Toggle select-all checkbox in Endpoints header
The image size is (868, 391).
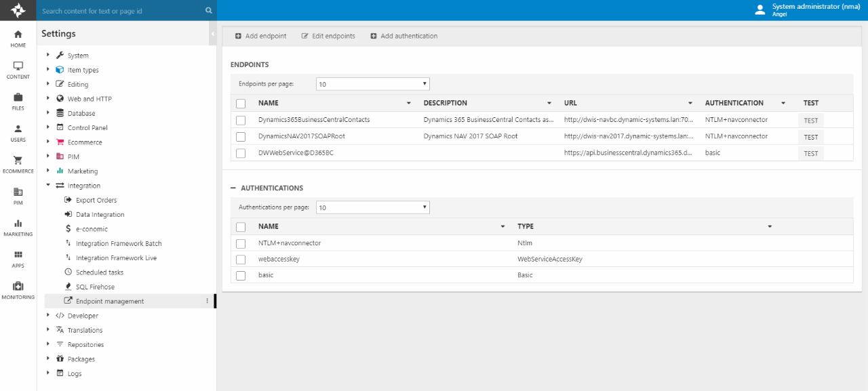click(241, 104)
